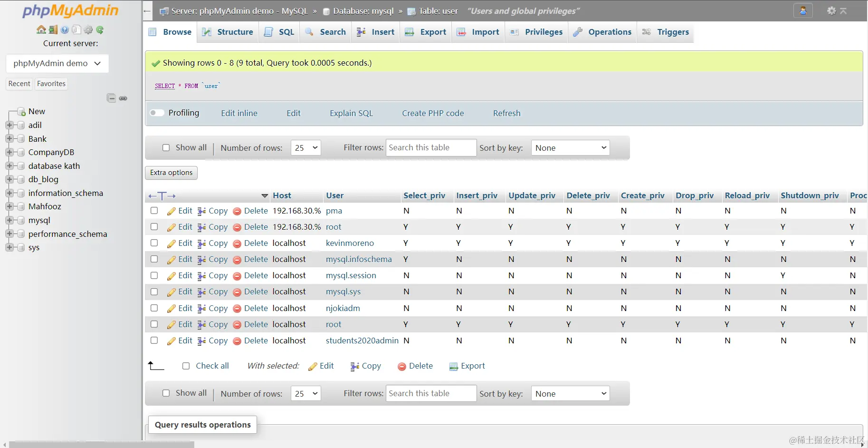Open the documentation help icon
This screenshot has width=868, height=448.
65,29
